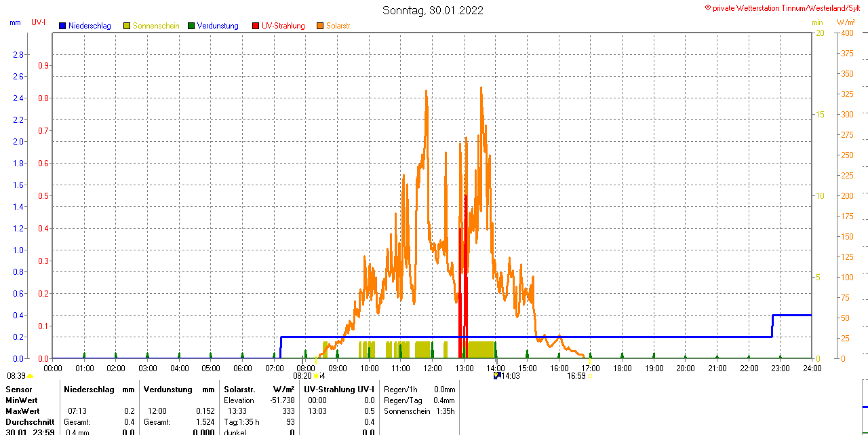Viewport: 868px width, 435px height.
Task: Select the 12:00 label on time axis
Action: pos(433,368)
